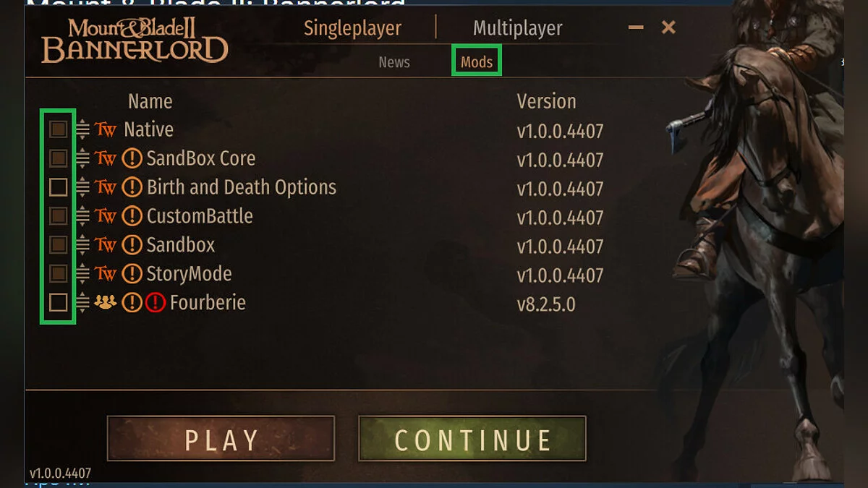Select the Singleplayer mode tab

[x=352, y=28]
